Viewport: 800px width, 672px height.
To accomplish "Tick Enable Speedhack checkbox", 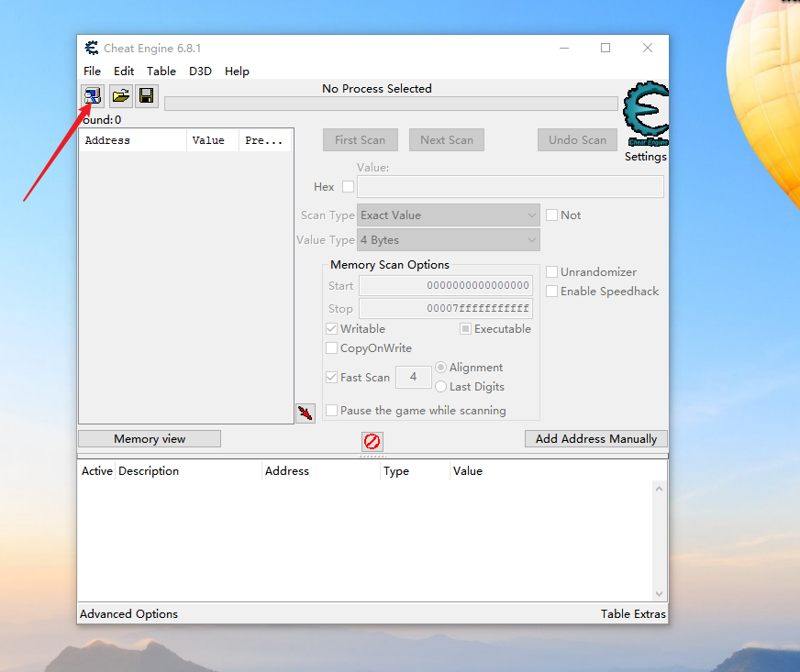I will [x=551, y=292].
